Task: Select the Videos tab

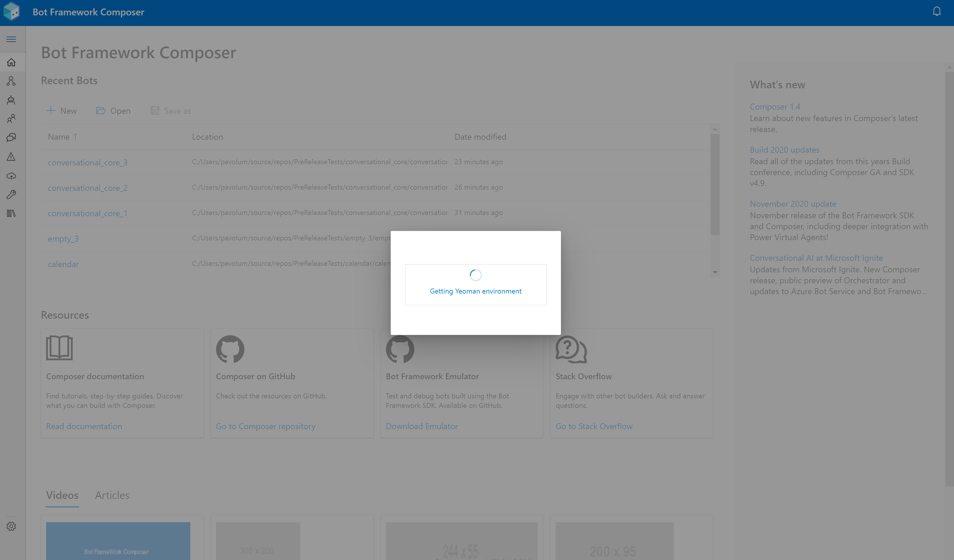Action: click(62, 495)
